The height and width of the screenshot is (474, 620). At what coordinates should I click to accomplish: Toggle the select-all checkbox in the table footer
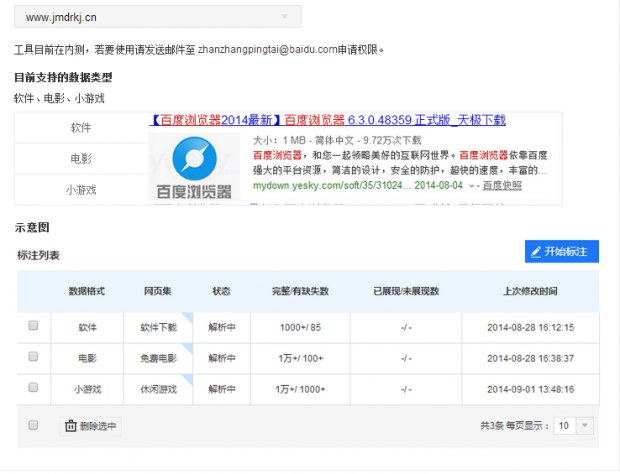33,425
